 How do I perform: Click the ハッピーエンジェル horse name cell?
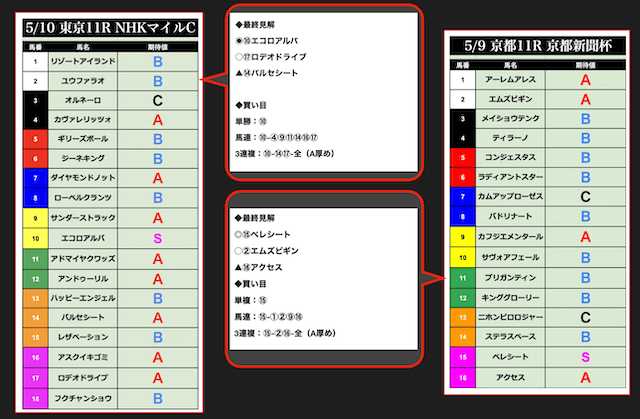tap(83, 299)
